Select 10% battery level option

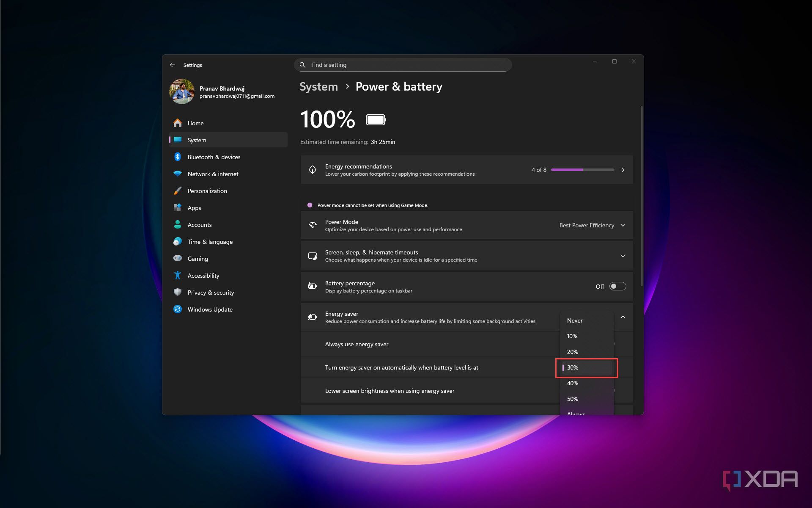pos(587,336)
